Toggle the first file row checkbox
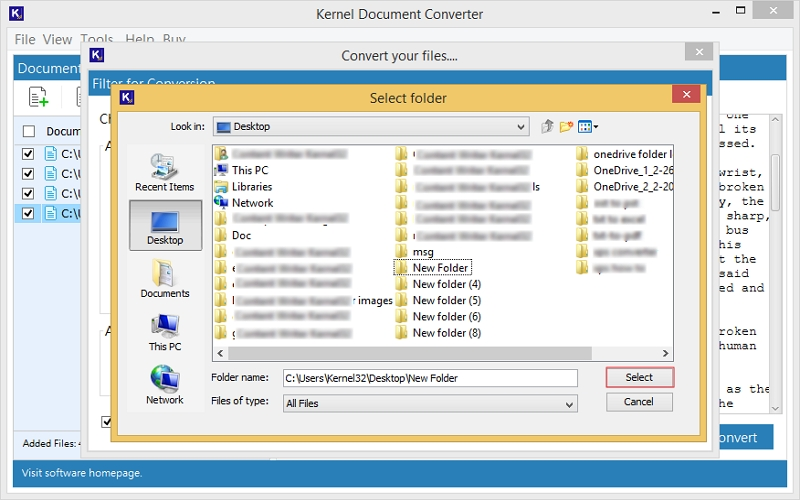Image resolution: width=800 pixels, height=500 pixels. 28,154
